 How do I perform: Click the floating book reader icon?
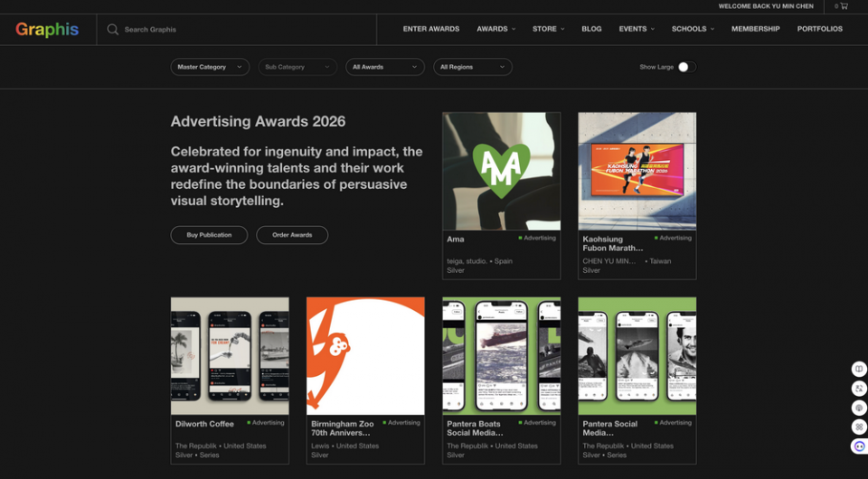click(x=859, y=369)
